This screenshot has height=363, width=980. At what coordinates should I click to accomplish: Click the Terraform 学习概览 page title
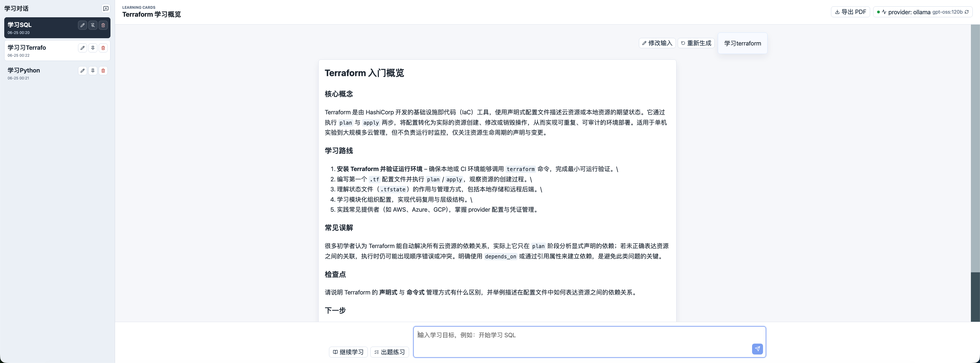coord(151,15)
